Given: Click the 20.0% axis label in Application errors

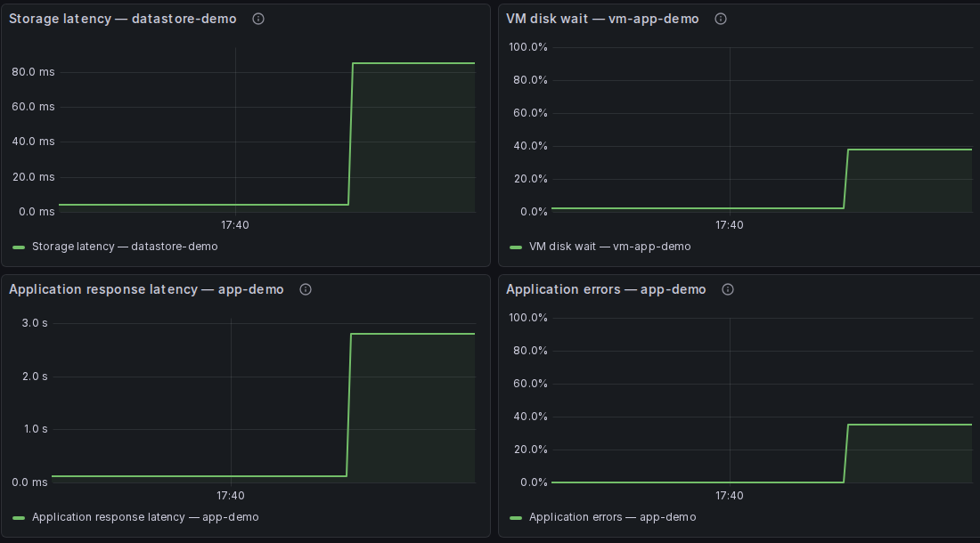Looking at the screenshot, I should 531,450.
